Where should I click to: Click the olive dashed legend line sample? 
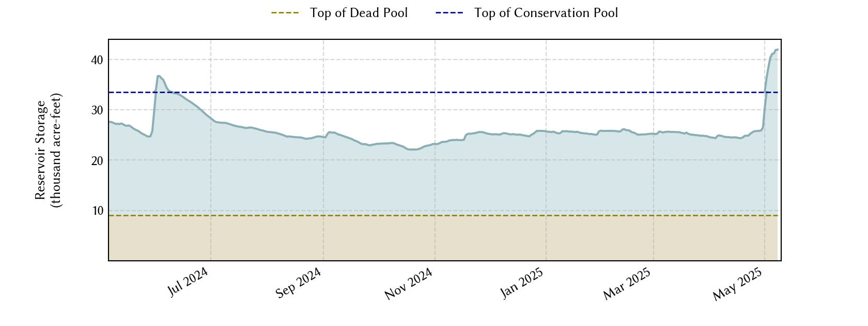(285, 13)
